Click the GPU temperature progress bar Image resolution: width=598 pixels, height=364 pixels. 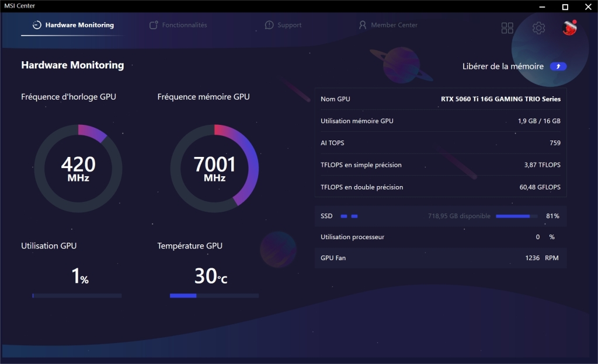coord(214,296)
